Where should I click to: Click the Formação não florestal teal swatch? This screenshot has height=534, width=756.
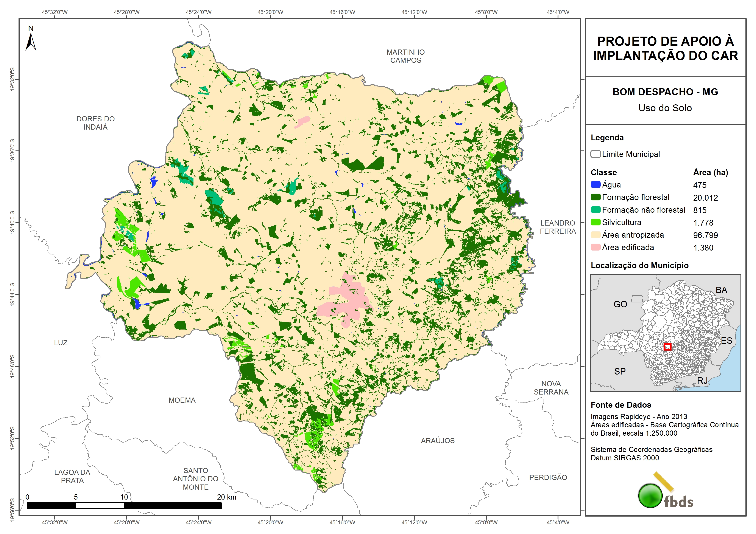(x=595, y=210)
